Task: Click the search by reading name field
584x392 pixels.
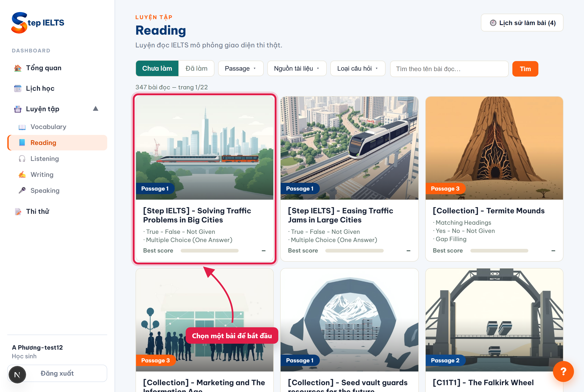Action: coord(449,69)
